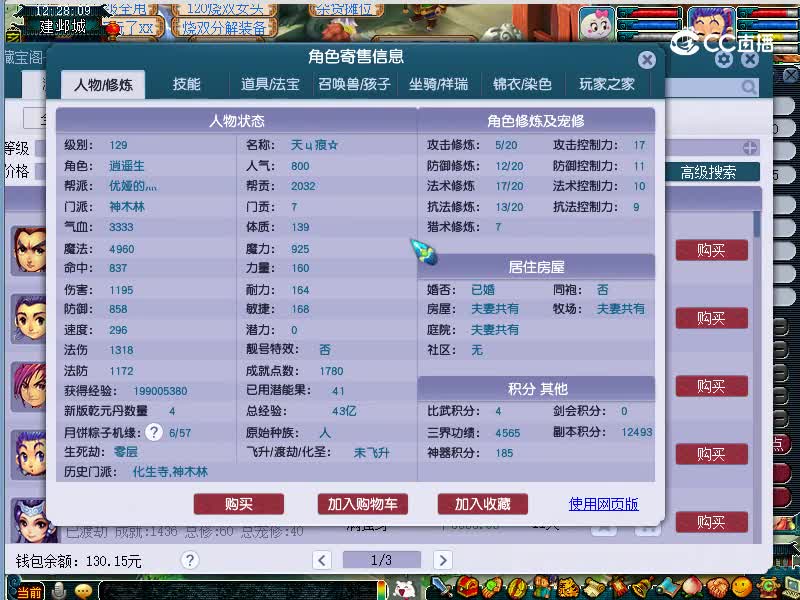This screenshot has height=600, width=800.
Task: Click the character name 天ч痕☆
Action: click(314, 145)
